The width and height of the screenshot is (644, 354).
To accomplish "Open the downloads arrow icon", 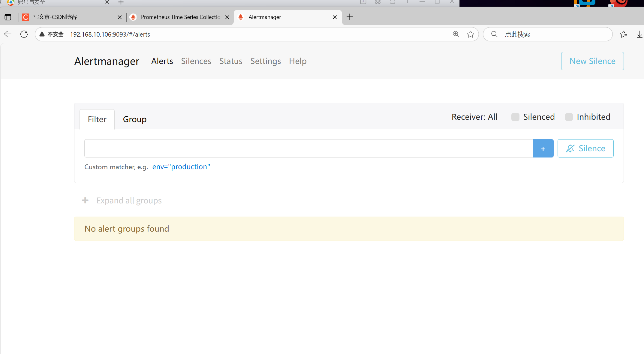I will (639, 34).
